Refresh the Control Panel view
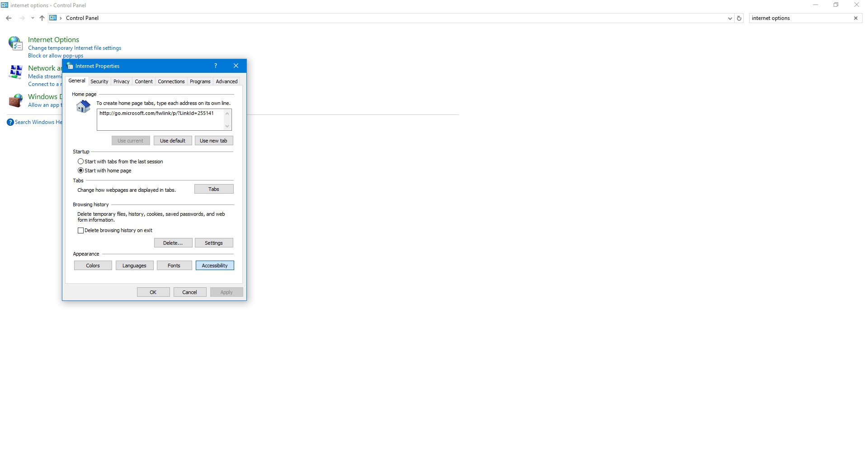The height and width of the screenshot is (475, 868). point(739,18)
